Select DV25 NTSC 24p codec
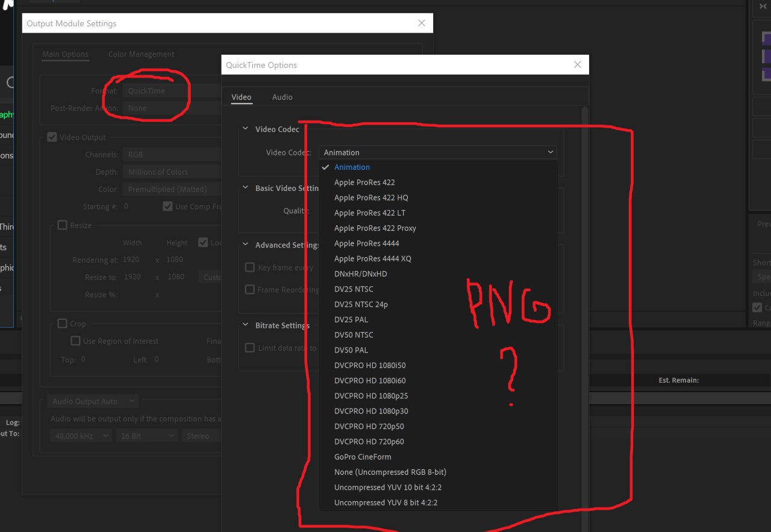 (438, 304)
